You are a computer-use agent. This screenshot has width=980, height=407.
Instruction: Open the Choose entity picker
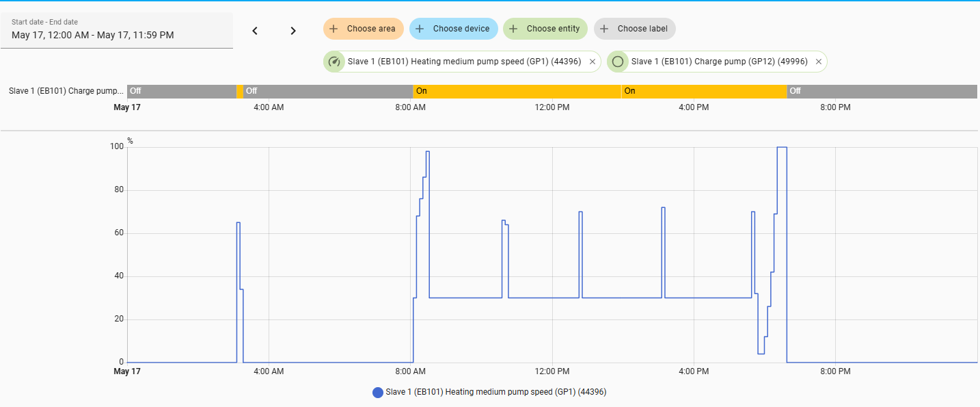pos(545,29)
